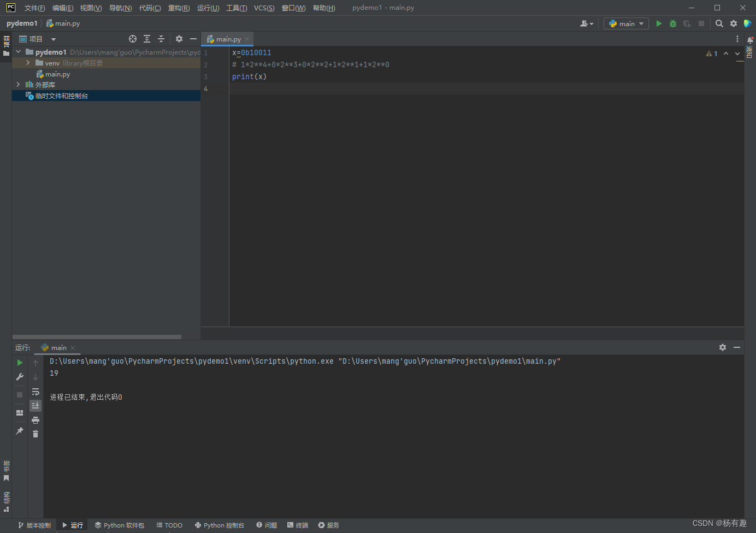Open editor tab options three-dot menu
The height and width of the screenshot is (533, 756).
[x=737, y=39]
